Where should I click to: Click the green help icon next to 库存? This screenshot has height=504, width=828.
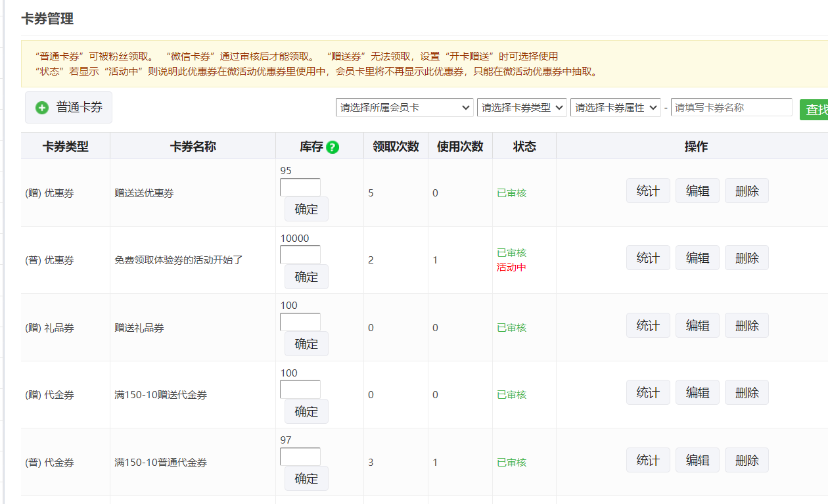[333, 147]
